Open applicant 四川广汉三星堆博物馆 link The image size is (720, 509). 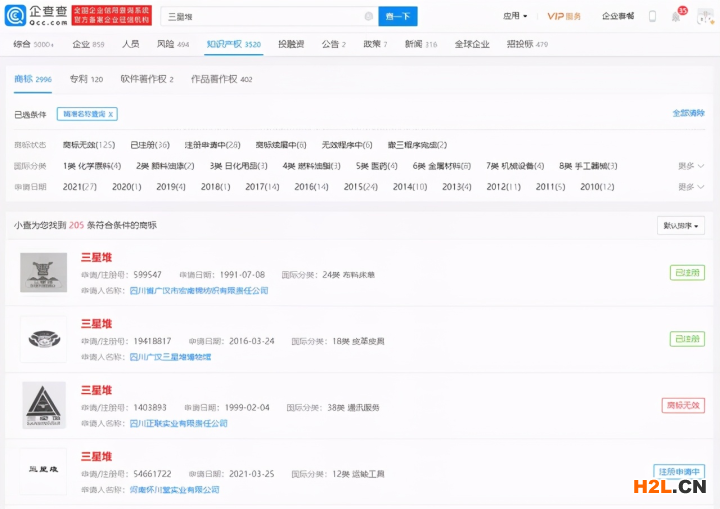[x=170, y=357]
